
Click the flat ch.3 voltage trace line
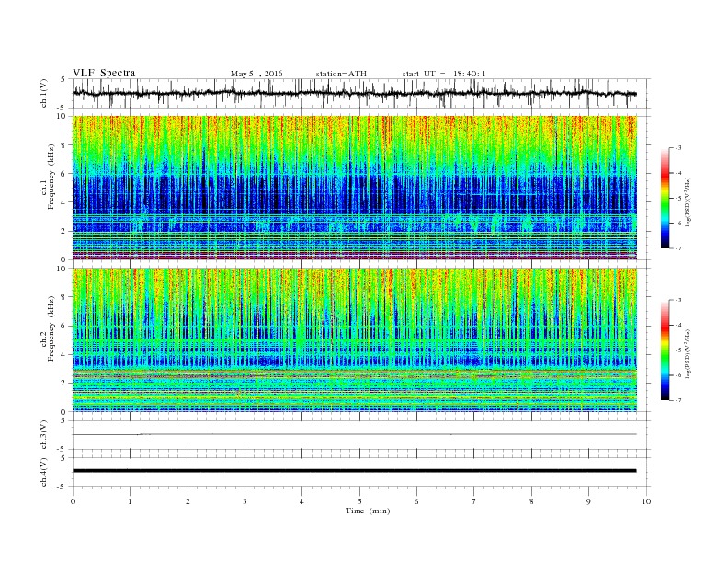pos(354,434)
